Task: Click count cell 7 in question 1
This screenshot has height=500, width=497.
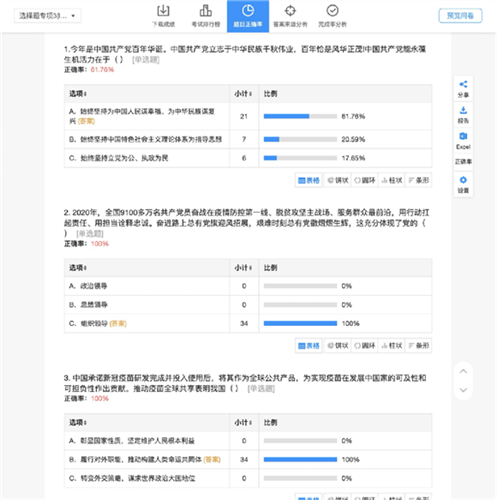Action: tap(244, 139)
